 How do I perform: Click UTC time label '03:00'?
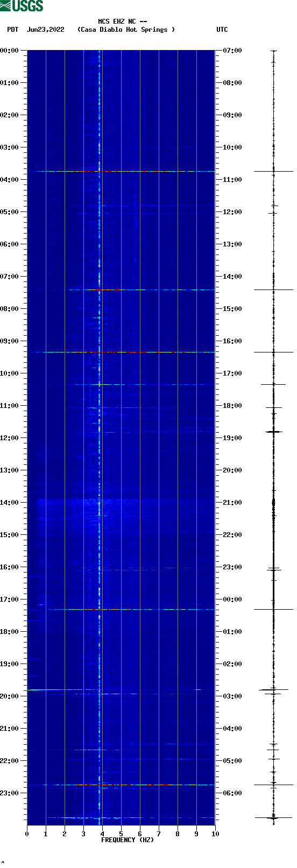pyautogui.click(x=232, y=696)
